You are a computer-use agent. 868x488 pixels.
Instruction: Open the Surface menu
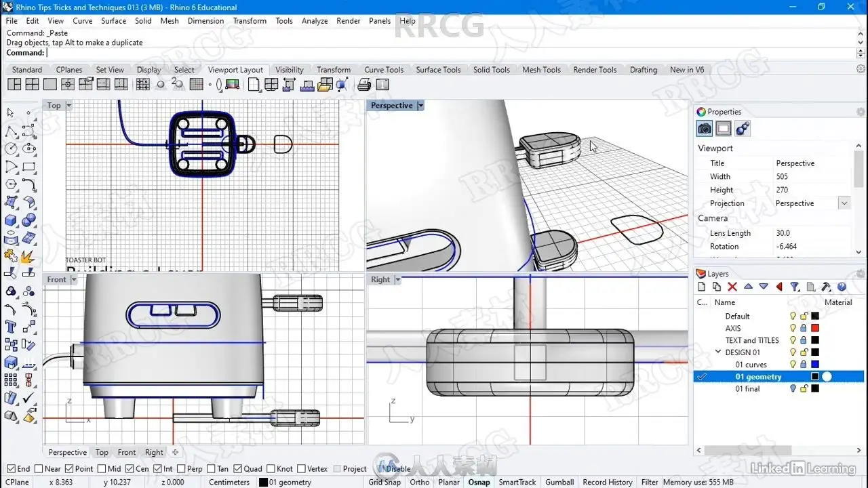pyautogui.click(x=113, y=21)
